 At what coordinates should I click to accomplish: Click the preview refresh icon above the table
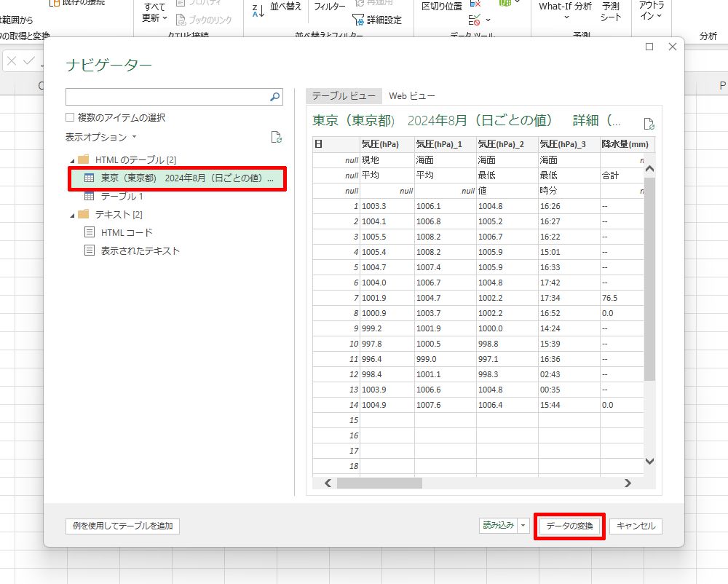click(x=649, y=124)
